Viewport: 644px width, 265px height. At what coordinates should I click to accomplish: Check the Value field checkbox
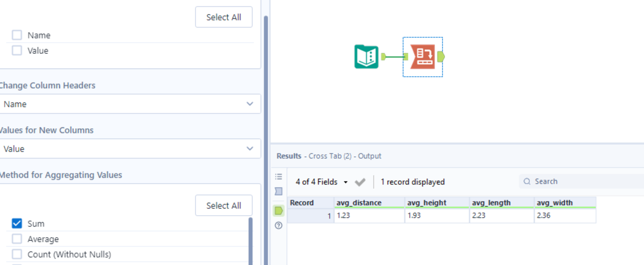point(16,50)
